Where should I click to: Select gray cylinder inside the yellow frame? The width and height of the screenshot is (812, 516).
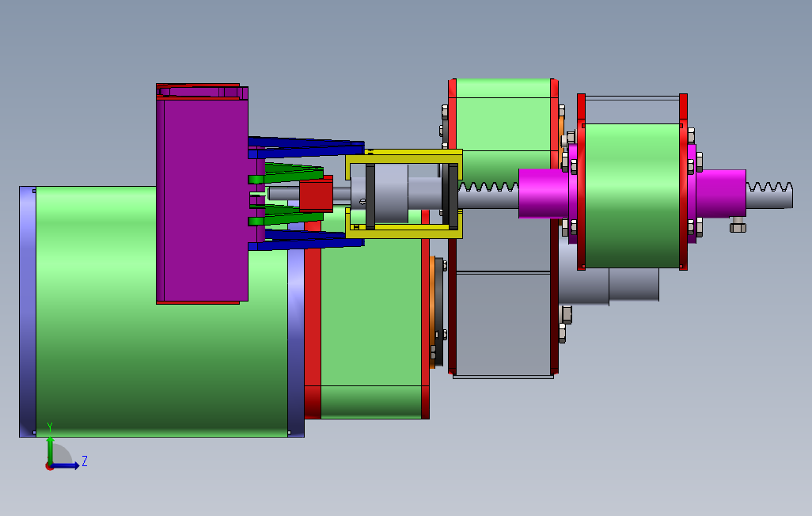tap(392, 194)
